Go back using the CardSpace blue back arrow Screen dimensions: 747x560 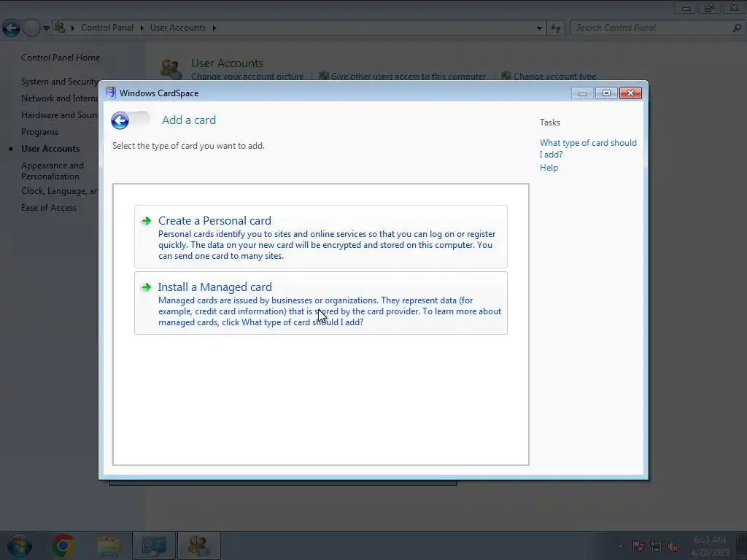pos(120,120)
